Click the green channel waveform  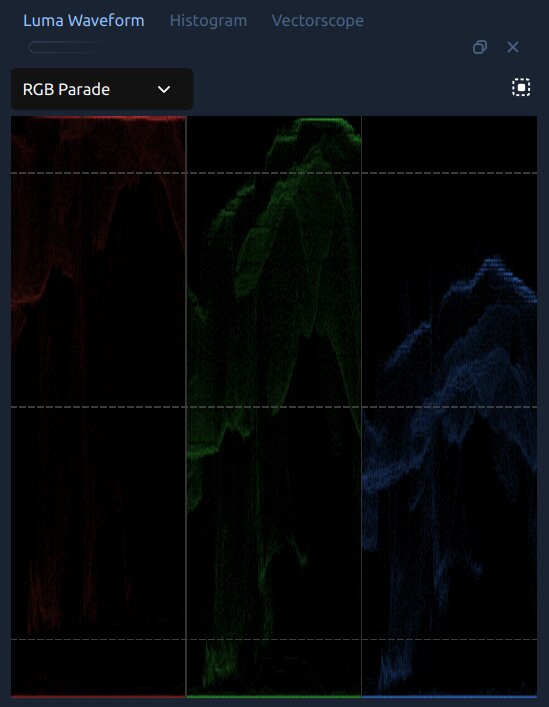pyautogui.click(x=274, y=407)
